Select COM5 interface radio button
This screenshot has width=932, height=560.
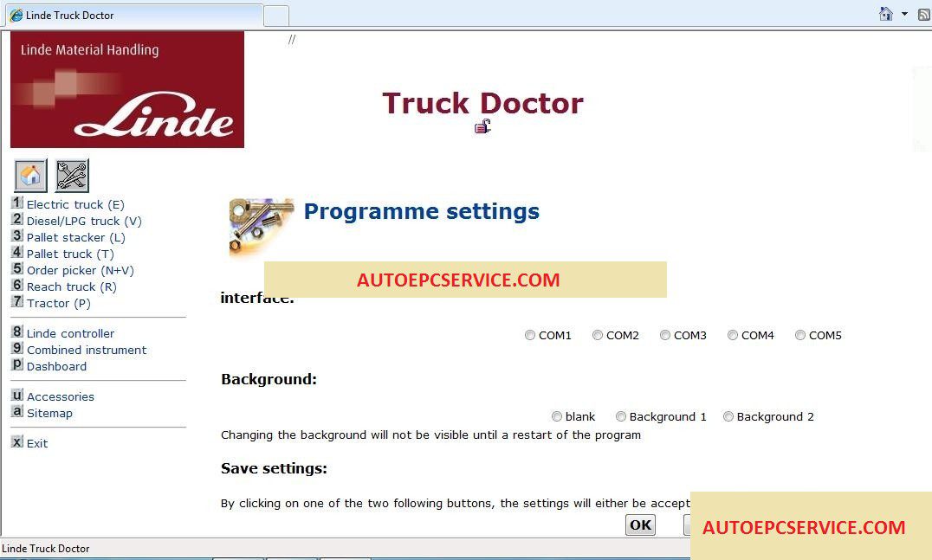[x=800, y=335]
